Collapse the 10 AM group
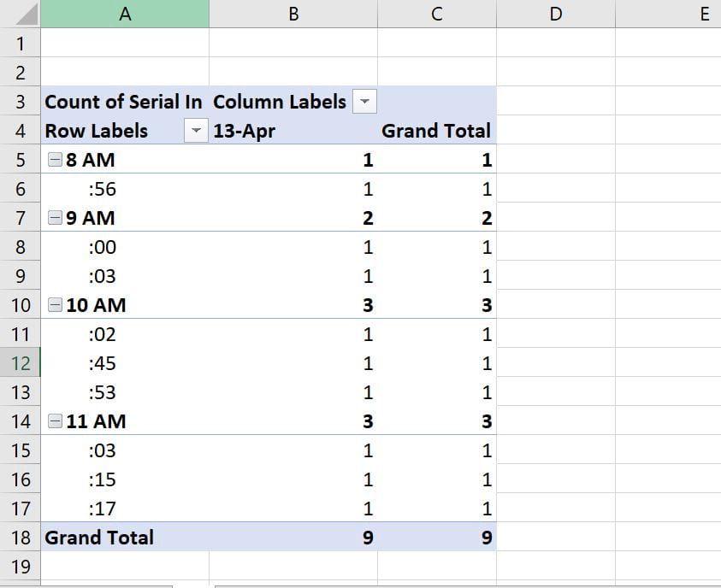The image size is (721, 588). (55, 305)
